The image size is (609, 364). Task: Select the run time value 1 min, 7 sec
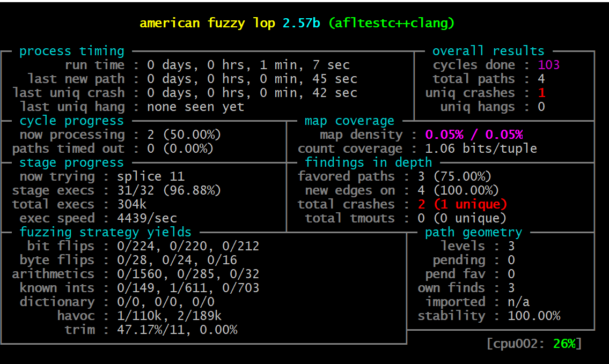pos(305,65)
